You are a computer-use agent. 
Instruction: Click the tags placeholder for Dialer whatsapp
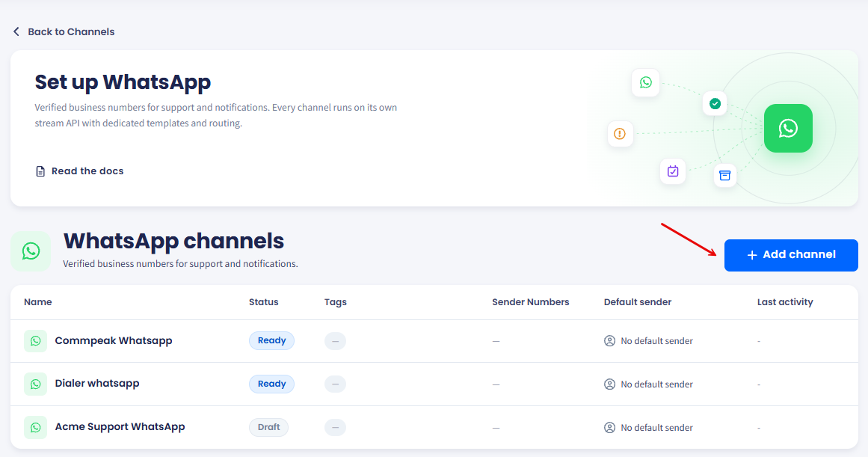coord(335,384)
